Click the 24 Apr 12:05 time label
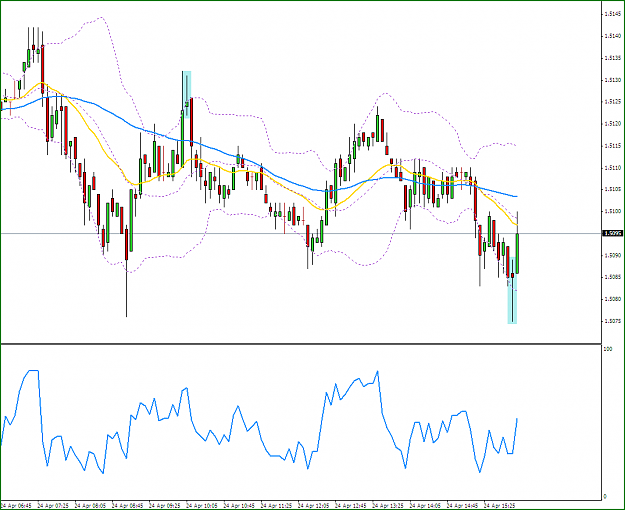This screenshot has height=510, width=625. pos(314,506)
